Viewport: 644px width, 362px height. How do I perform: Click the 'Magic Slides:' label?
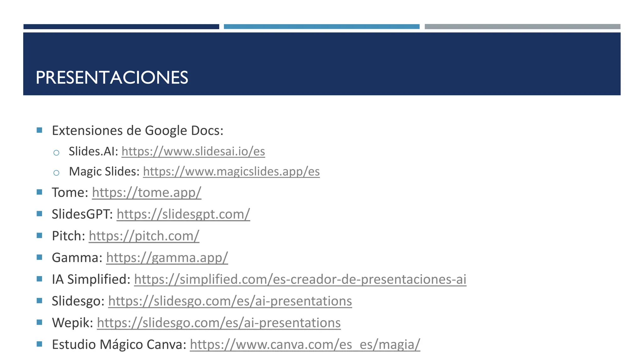coord(104,172)
